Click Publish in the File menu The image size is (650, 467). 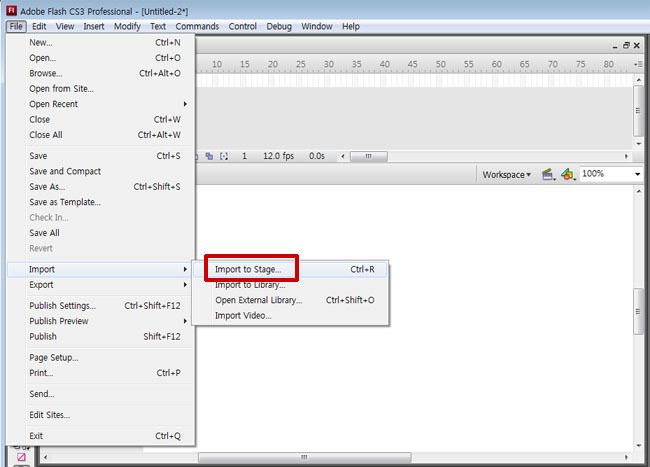point(101,336)
